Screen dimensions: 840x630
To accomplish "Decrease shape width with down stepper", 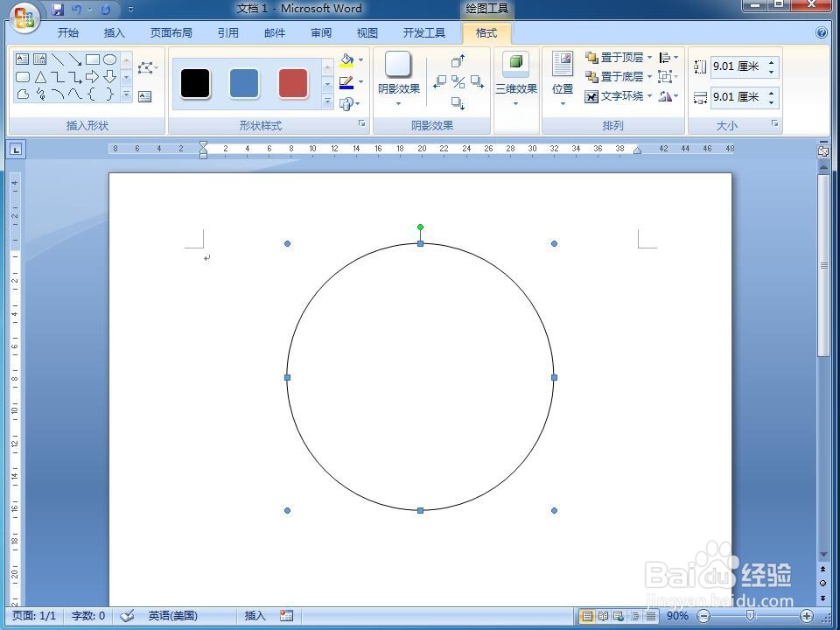I will [x=772, y=102].
